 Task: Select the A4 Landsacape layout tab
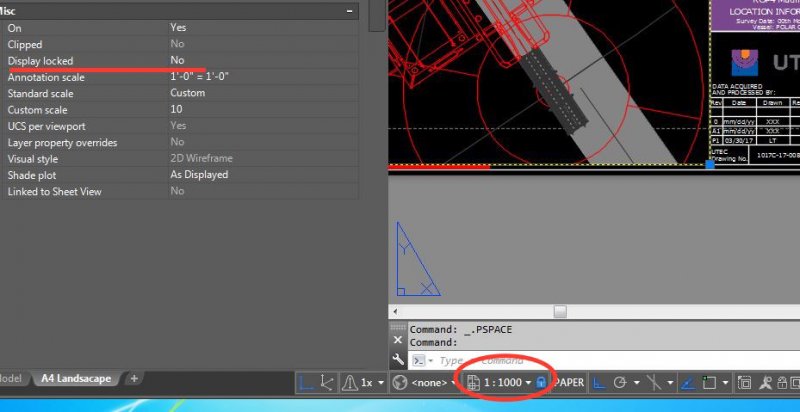pyautogui.click(x=76, y=378)
